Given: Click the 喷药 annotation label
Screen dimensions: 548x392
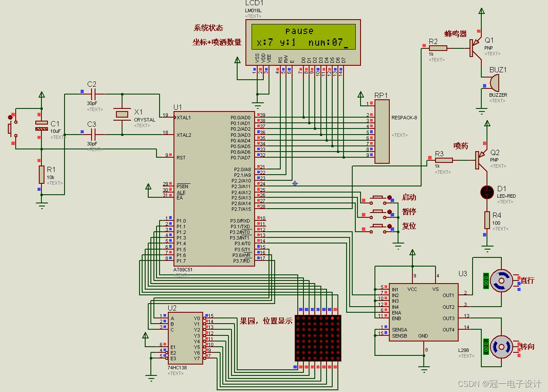Looking at the screenshot, I should tap(461, 146).
